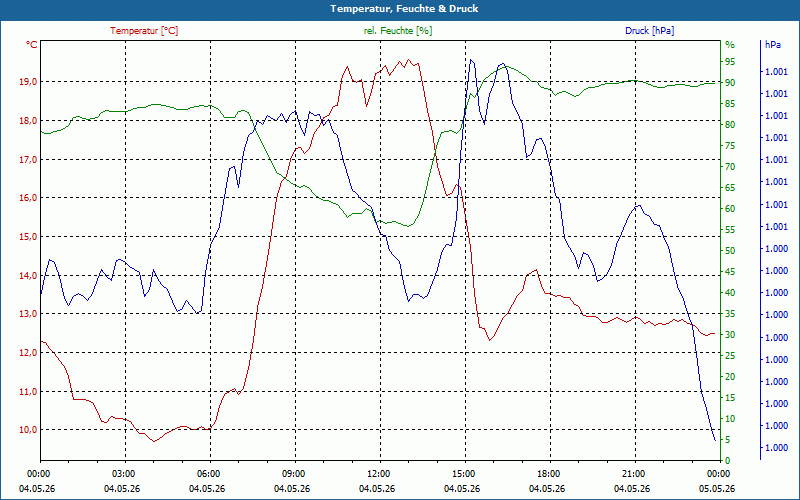Click the 09:00 time axis label
Viewport: 800px width, 500px height.
click(294, 474)
